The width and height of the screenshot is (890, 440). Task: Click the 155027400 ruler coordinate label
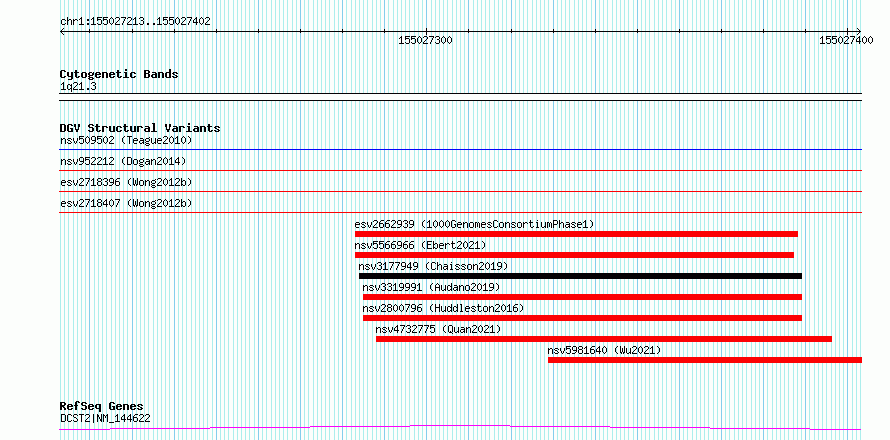click(x=846, y=40)
